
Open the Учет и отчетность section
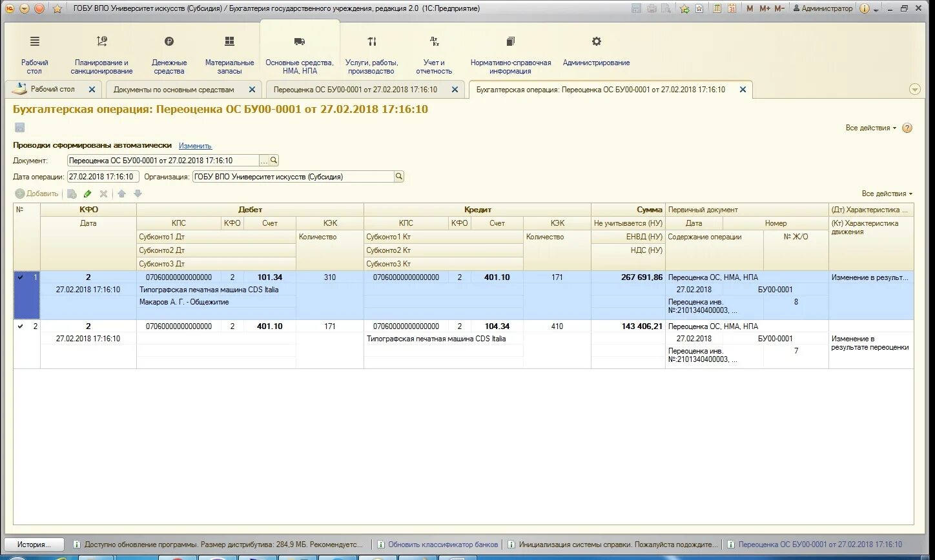(434, 56)
